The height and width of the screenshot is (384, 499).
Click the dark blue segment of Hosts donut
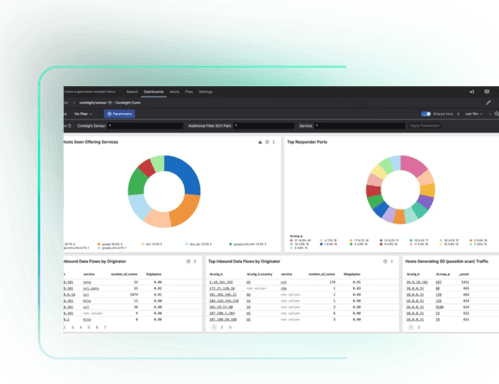[x=188, y=174]
